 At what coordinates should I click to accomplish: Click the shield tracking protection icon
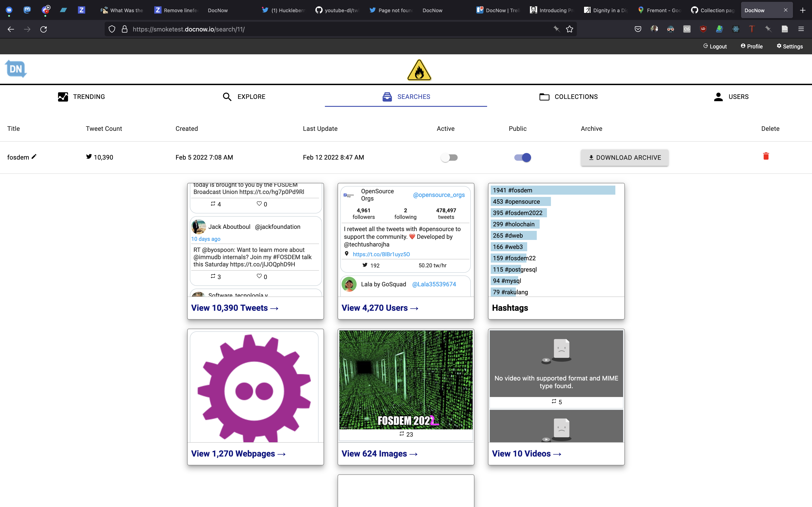point(112,29)
